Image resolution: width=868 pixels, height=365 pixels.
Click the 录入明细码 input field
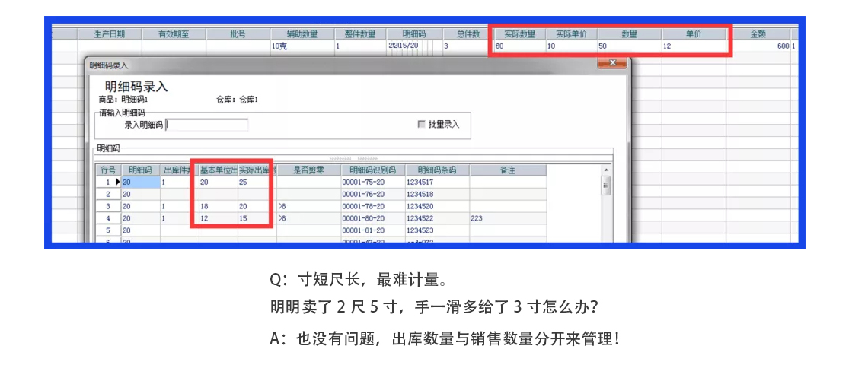click(207, 125)
